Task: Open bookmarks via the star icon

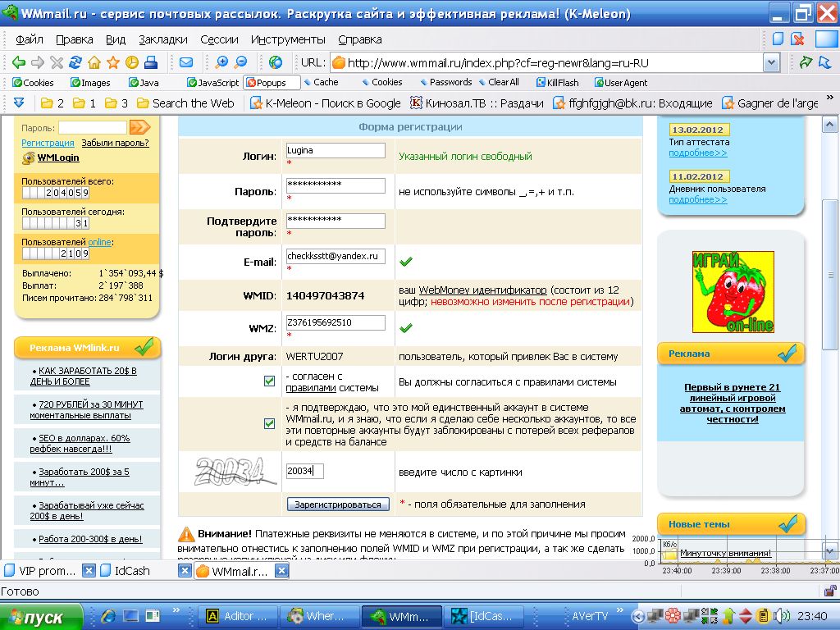Action: (113, 62)
